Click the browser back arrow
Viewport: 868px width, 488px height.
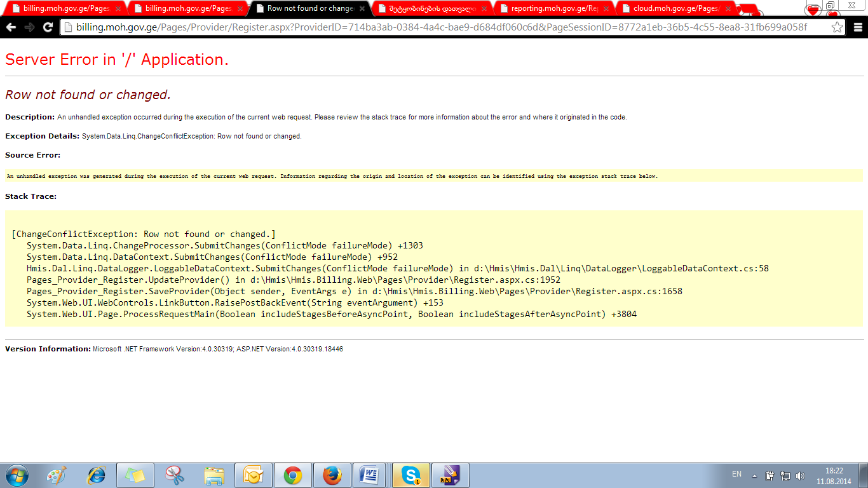11,27
